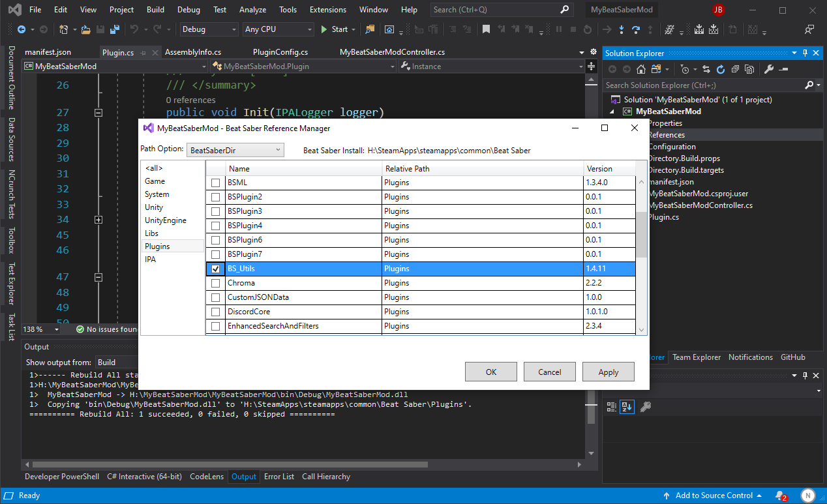Open the Extensions menu
827x504 pixels.
[328, 10]
